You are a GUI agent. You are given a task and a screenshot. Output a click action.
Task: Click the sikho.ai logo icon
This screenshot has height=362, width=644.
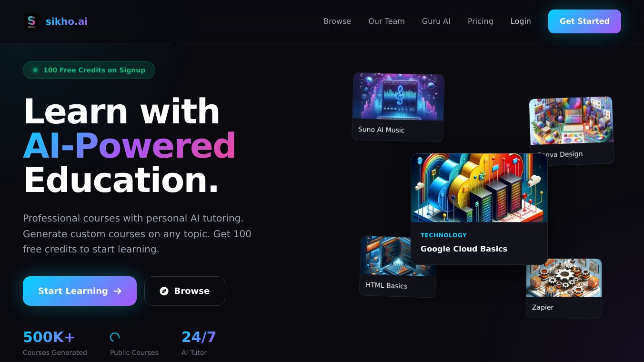click(31, 21)
